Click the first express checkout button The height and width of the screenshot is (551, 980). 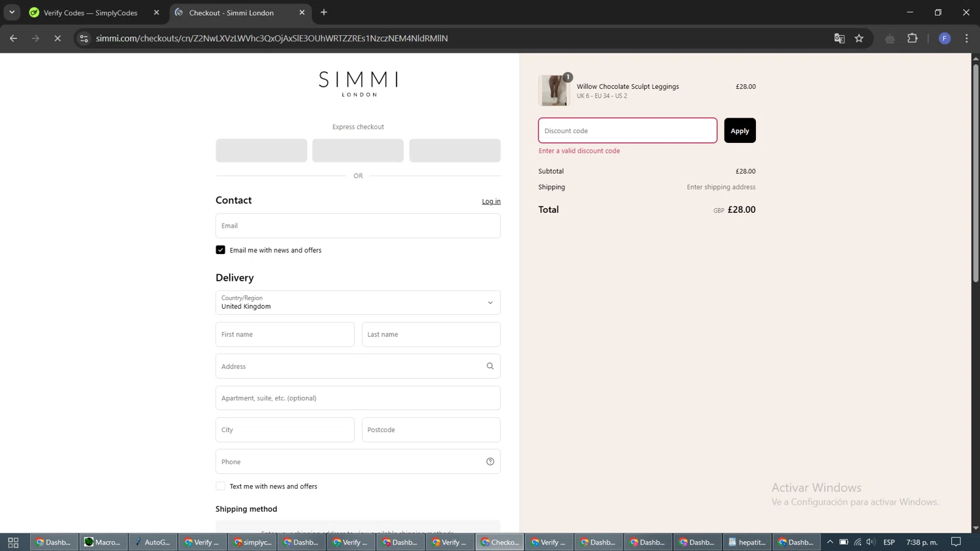tap(261, 150)
